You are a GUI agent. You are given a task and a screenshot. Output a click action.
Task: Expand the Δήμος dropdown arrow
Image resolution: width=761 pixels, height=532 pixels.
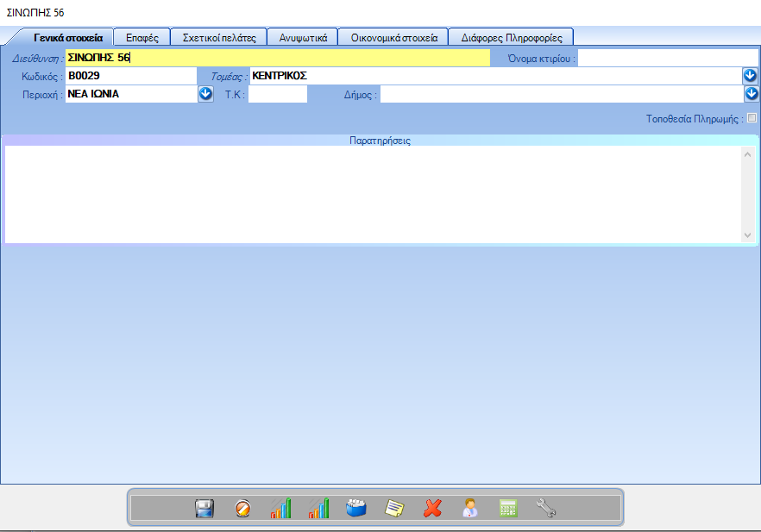(751, 94)
